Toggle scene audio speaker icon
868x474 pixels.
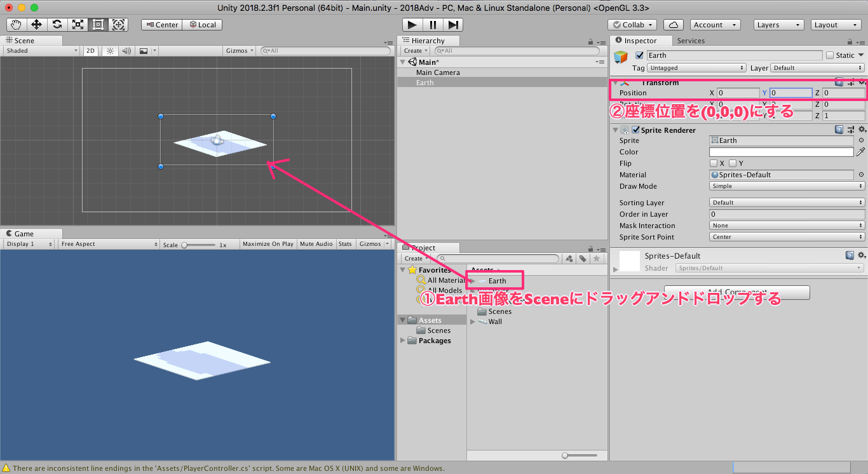tap(126, 51)
